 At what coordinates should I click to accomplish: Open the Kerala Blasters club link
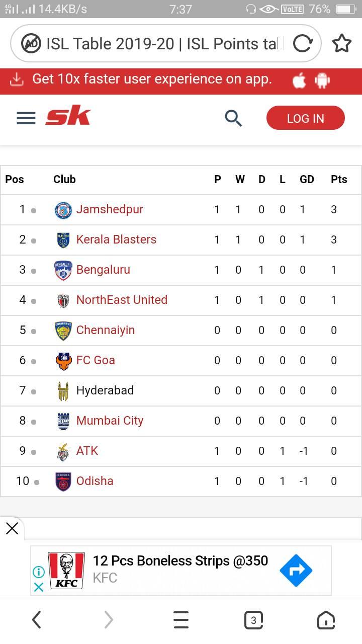click(x=116, y=239)
